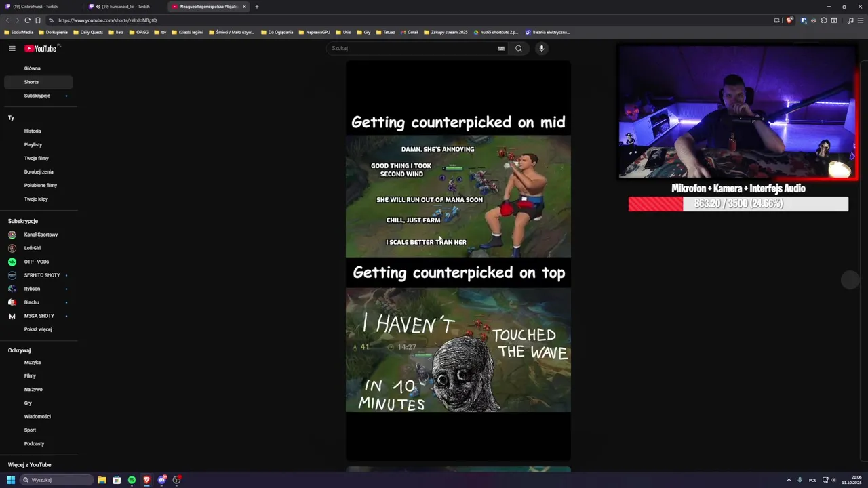
Task: Open SocialMedia bookmarks folder
Action: (x=19, y=32)
